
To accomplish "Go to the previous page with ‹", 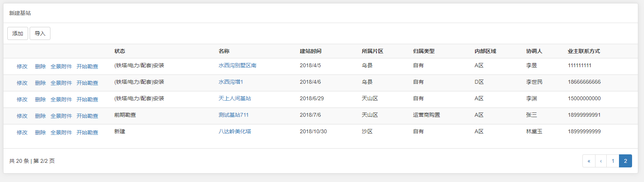I will (601, 161).
